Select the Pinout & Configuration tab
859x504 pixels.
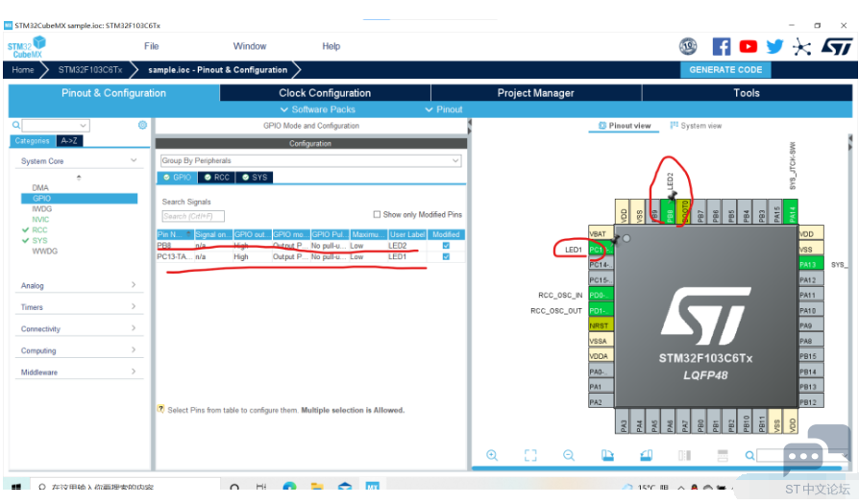click(114, 93)
